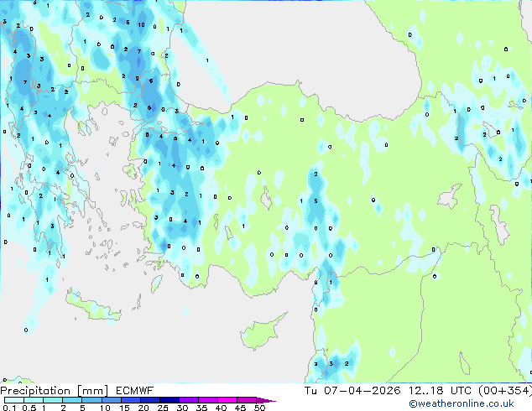Click the legend scale label "0.1"

(9, 408)
